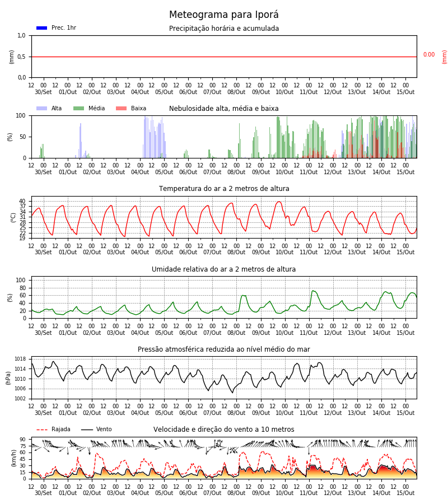Click the 15/Out label under wind chart

tap(405, 493)
